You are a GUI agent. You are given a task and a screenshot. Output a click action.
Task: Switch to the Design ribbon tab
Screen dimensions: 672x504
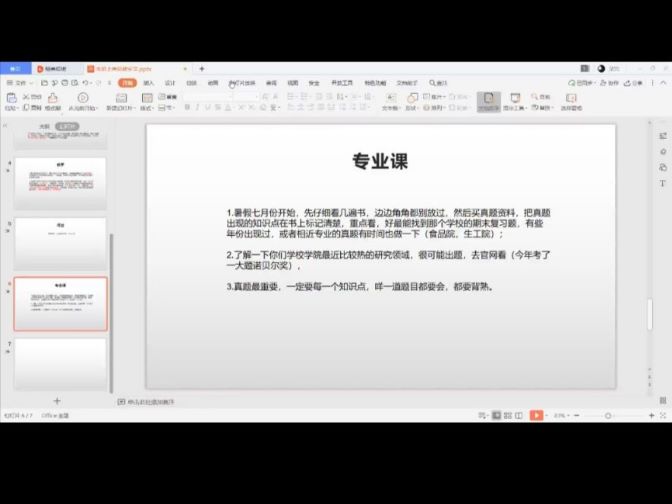coord(170,83)
